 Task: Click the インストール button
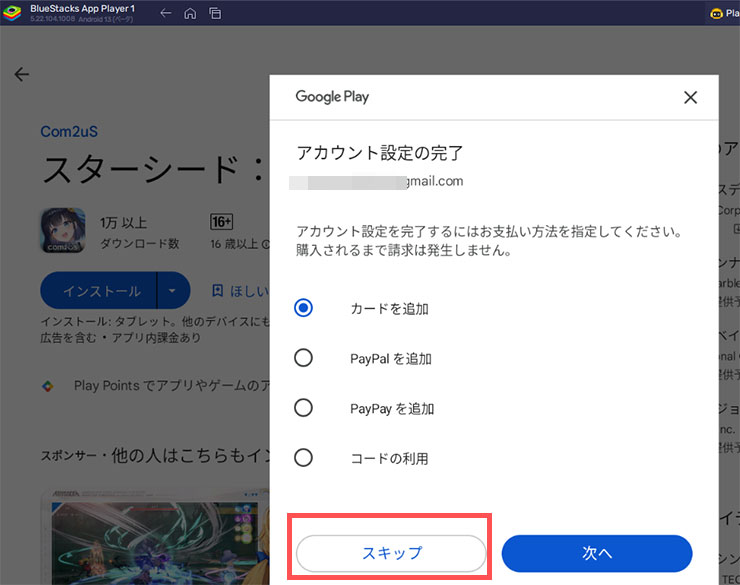click(99, 291)
